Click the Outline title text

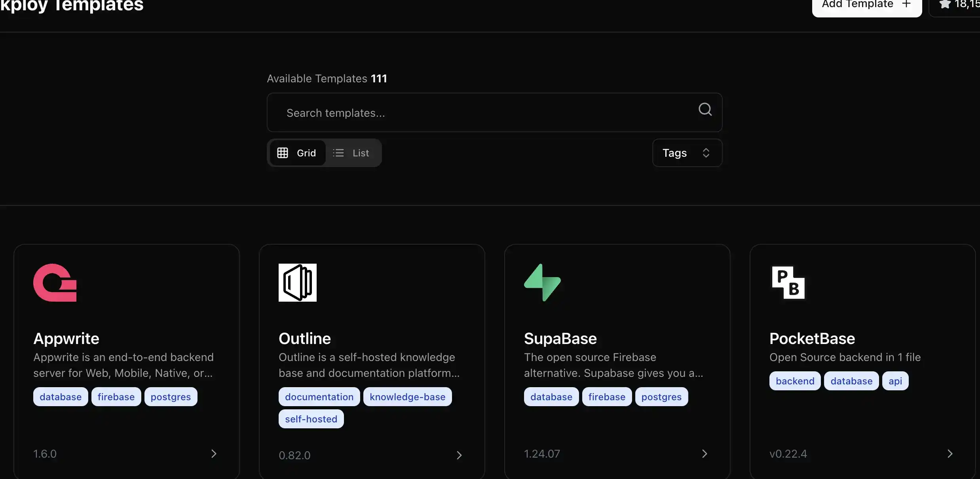[x=305, y=338]
